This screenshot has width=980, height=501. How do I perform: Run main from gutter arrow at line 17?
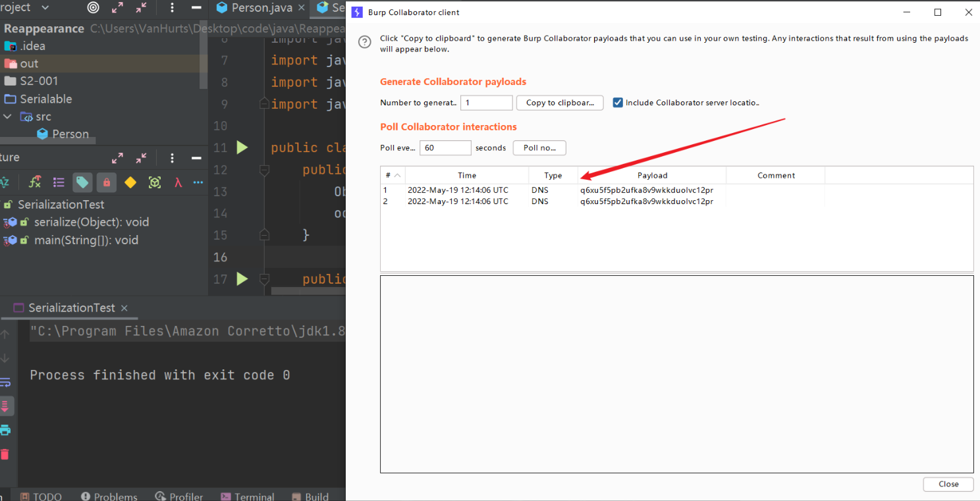tap(242, 279)
